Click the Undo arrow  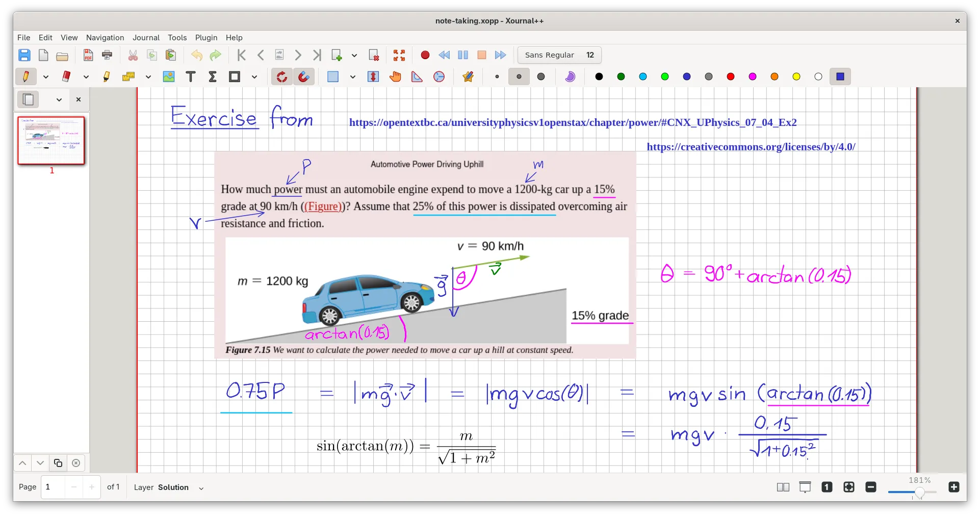point(197,55)
